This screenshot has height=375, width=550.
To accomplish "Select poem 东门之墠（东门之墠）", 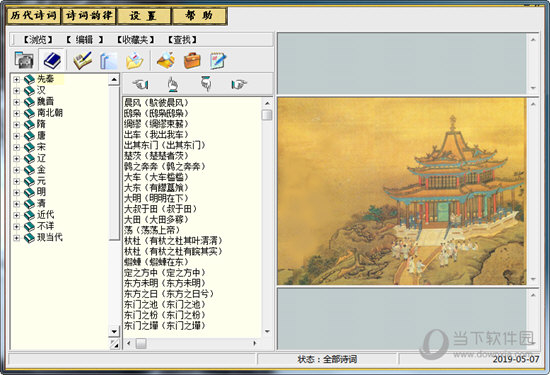I will pyautogui.click(x=165, y=326).
